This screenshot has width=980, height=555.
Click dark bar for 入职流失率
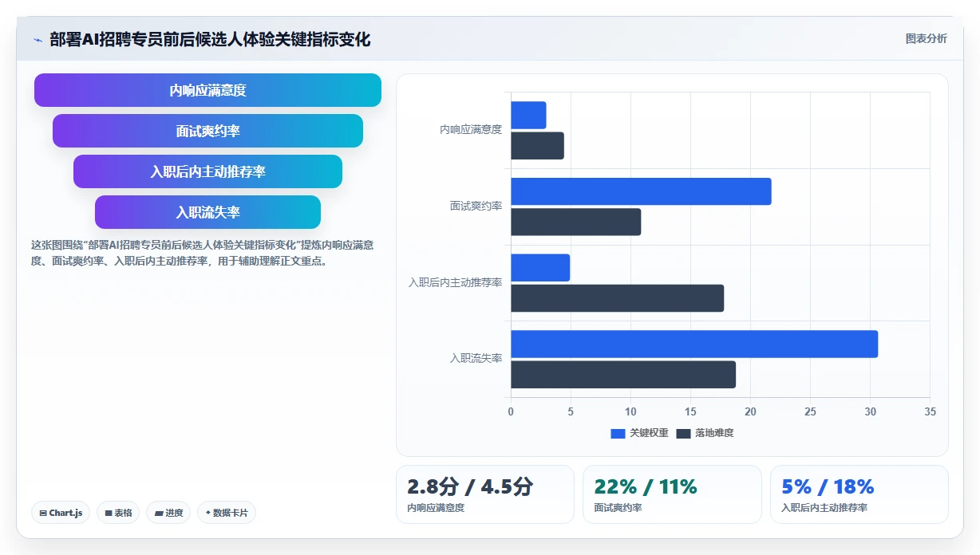click(623, 375)
